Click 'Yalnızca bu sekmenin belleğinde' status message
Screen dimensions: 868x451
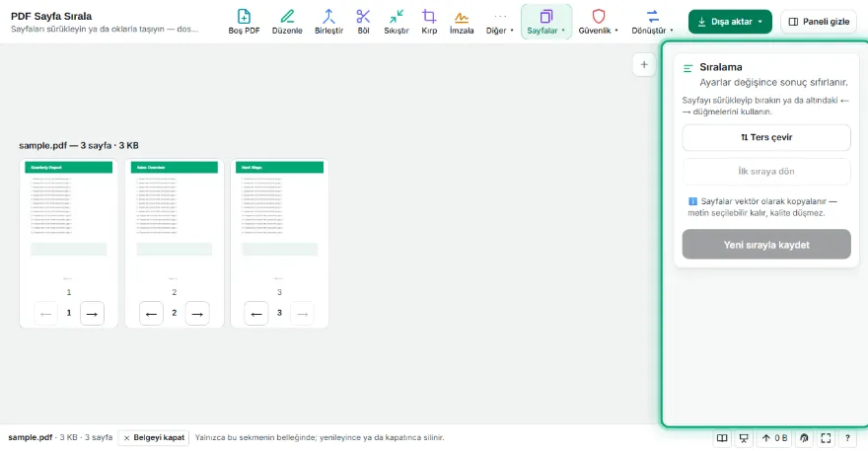320,438
